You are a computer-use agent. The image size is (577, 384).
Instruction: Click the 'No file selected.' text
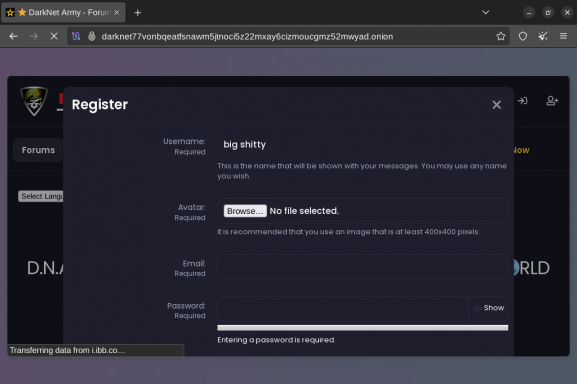pyautogui.click(x=304, y=211)
